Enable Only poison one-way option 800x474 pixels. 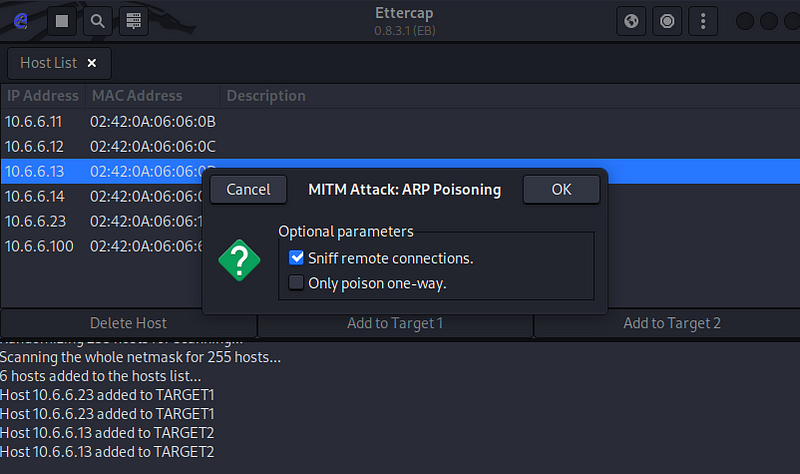coord(296,283)
